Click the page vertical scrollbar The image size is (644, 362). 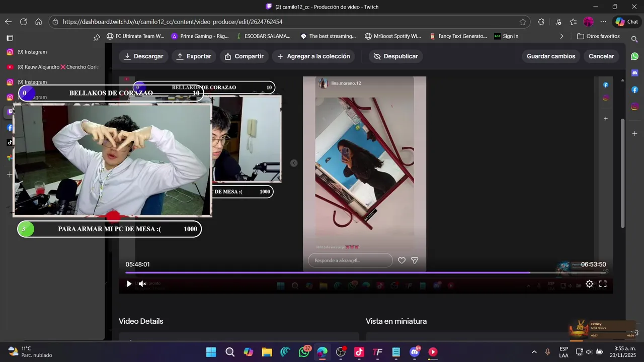[x=623, y=173]
